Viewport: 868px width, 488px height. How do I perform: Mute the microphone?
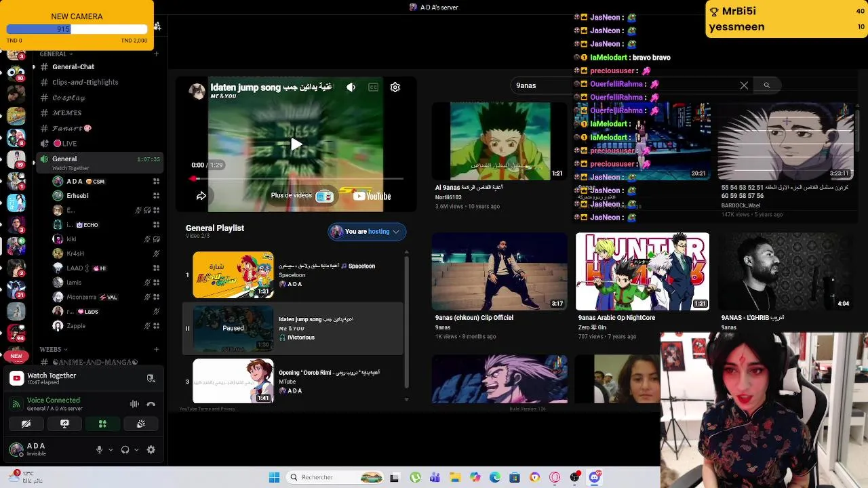(99, 449)
